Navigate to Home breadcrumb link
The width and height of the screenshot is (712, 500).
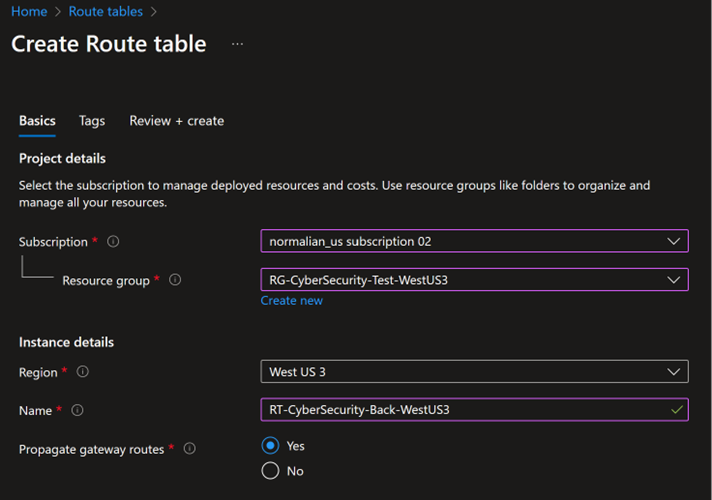pyautogui.click(x=28, y=12)
